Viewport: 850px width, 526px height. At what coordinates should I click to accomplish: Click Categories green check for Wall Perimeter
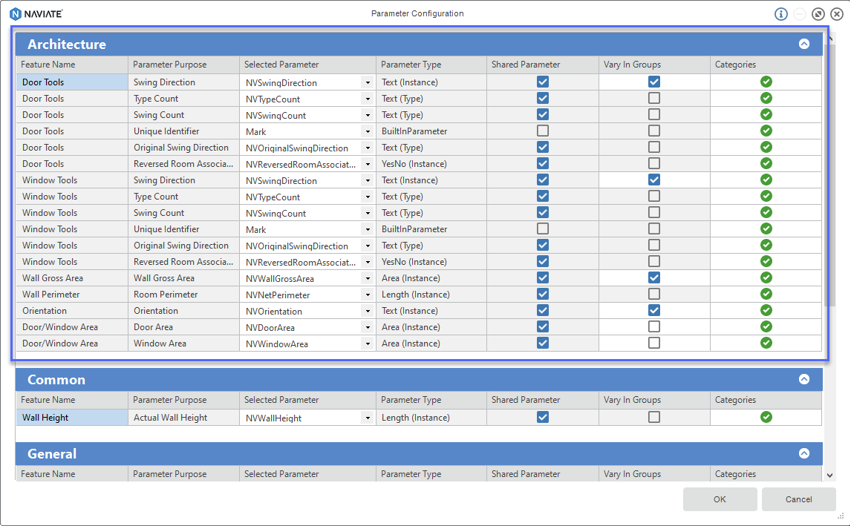coord(766,295)
